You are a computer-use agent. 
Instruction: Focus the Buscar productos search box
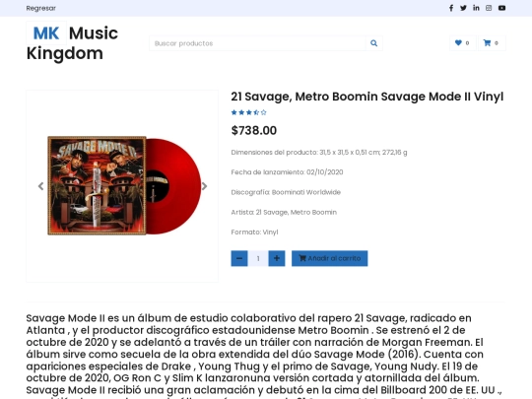point(257,43)
